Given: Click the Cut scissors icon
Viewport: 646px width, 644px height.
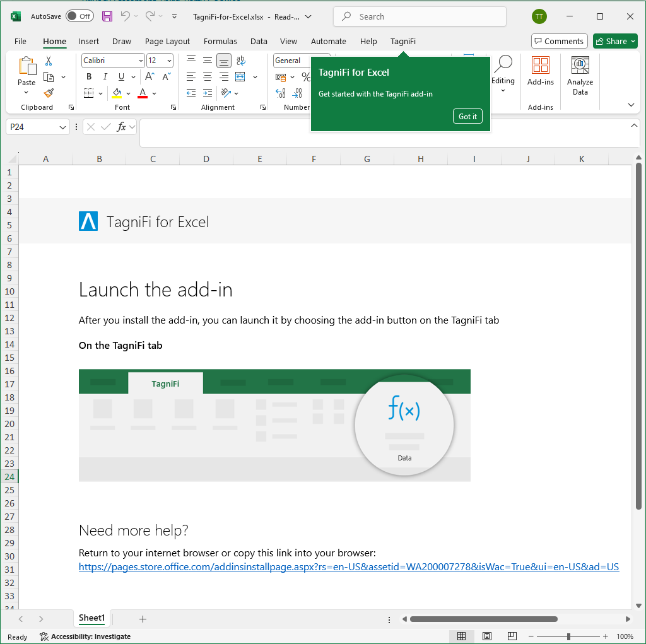Looking at the screenshot, I should tap(49, 61).
